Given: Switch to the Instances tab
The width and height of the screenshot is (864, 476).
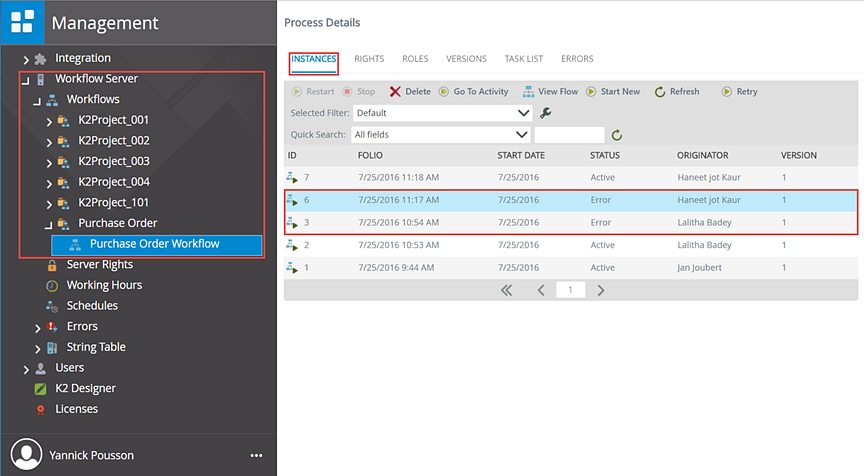Looking at the screenshot, I should 314,59.
